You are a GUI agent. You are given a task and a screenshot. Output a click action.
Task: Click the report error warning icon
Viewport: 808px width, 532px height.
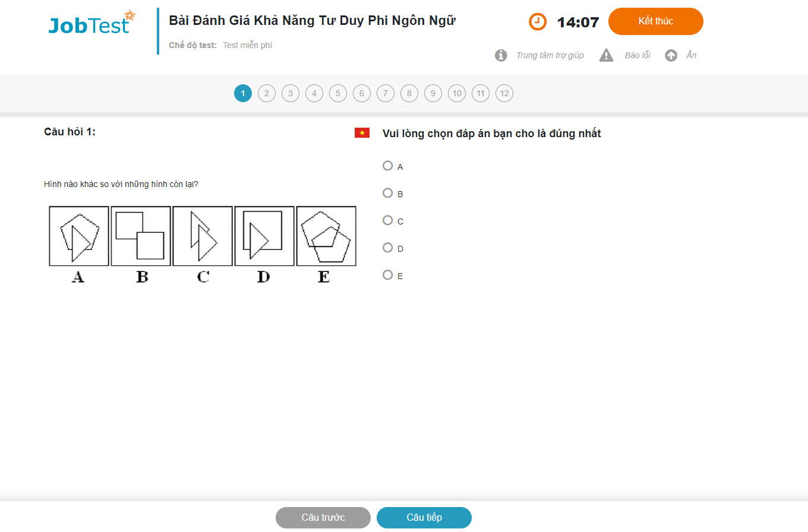606,55
